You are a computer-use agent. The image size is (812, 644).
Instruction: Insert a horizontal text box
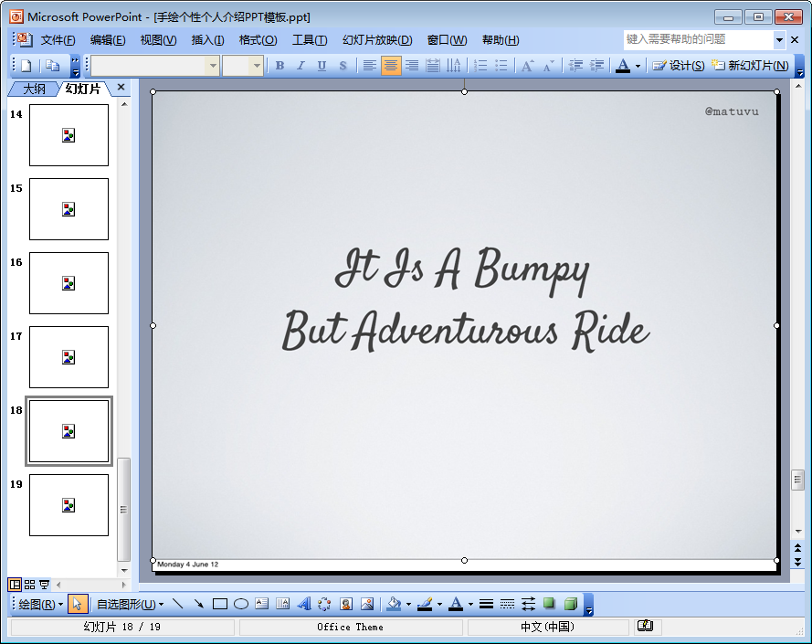[262, 604]
